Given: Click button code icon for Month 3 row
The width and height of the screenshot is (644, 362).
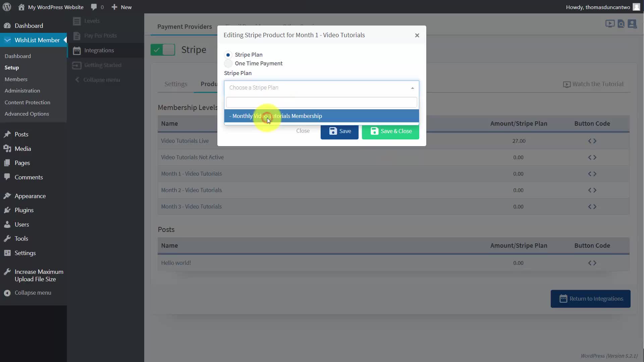Looking at the screenshot, I should (x=592, y=207).
